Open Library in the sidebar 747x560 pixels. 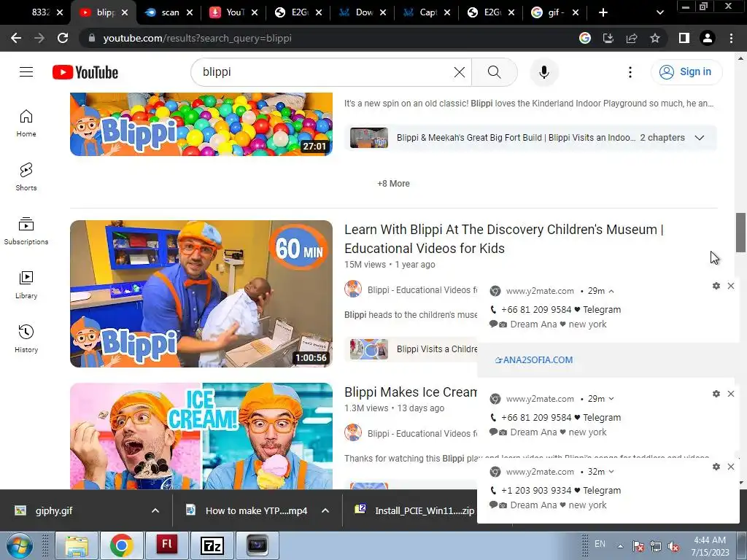click(26, 284)
